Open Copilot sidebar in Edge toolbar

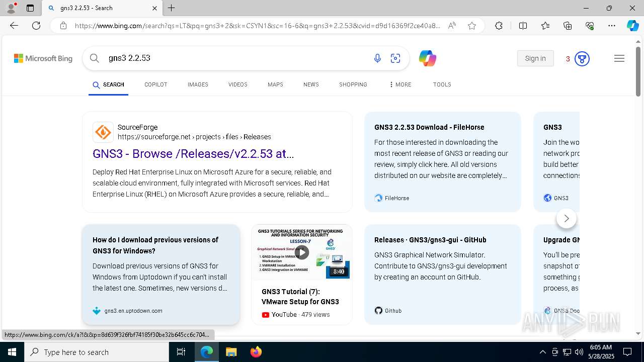(632, 26)
